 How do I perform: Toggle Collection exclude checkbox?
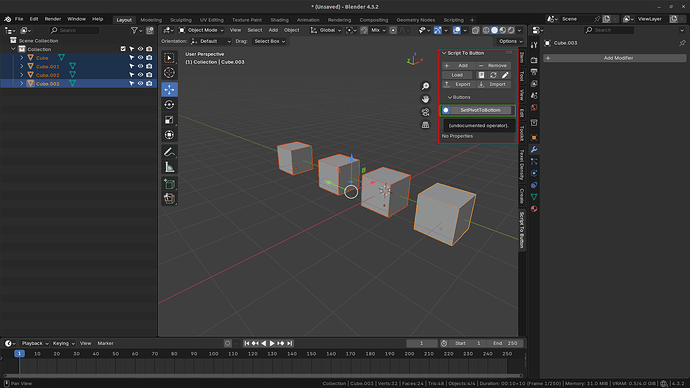click(x=123, y=49)
